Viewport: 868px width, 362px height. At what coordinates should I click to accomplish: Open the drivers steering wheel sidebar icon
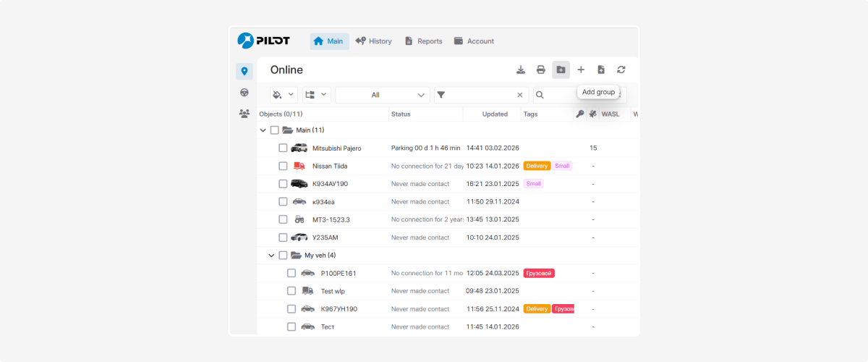click(244, 93)
